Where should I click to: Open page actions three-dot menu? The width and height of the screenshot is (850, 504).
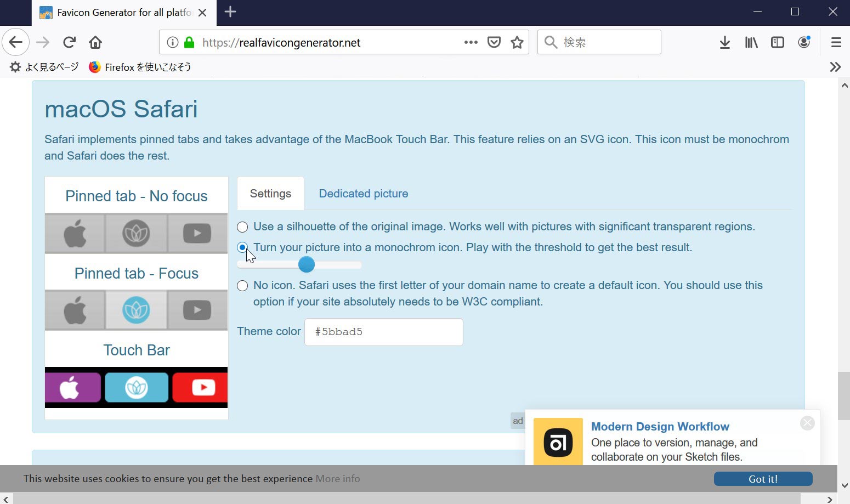471,42
